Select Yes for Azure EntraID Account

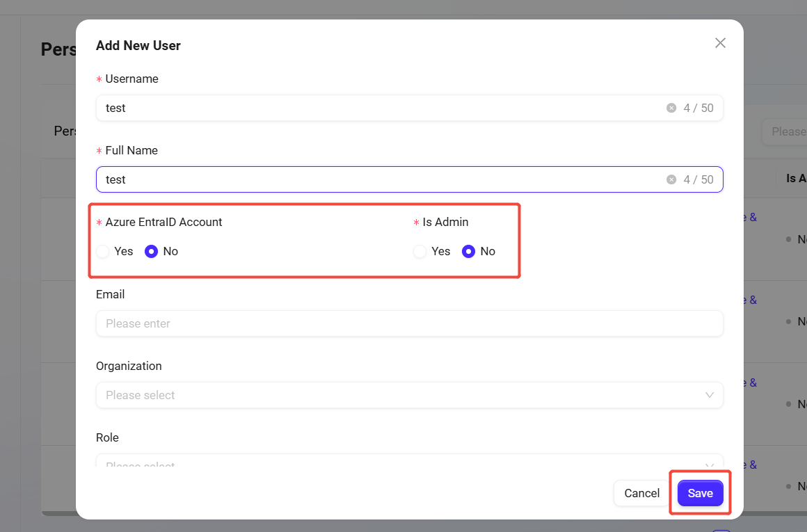coord(104,252)
